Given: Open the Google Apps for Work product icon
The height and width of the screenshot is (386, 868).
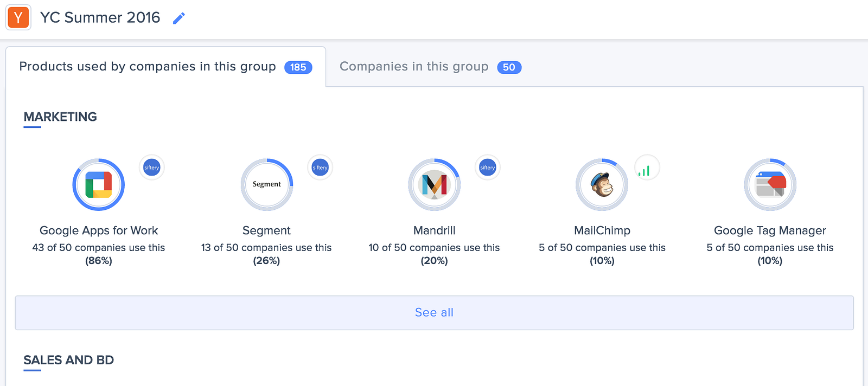Looking at the screenshot, I should pyautogui.click(x=99, y=185).
